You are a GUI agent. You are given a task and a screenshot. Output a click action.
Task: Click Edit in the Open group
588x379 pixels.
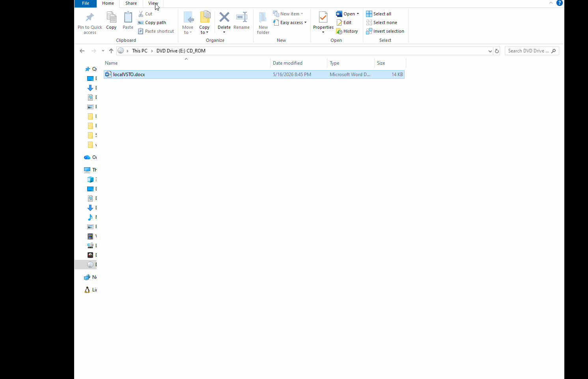click(344, 22)
